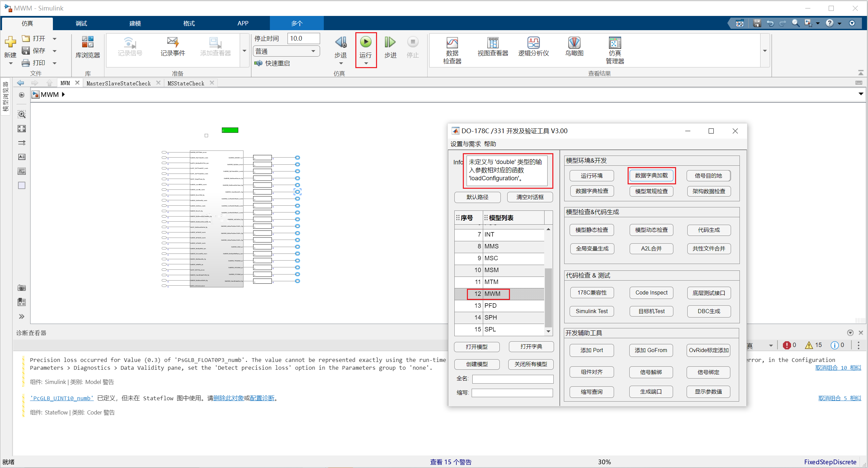Expand the Run (运行) button dropdown arrow
This screenshot has height=468, width=868.
366,63
